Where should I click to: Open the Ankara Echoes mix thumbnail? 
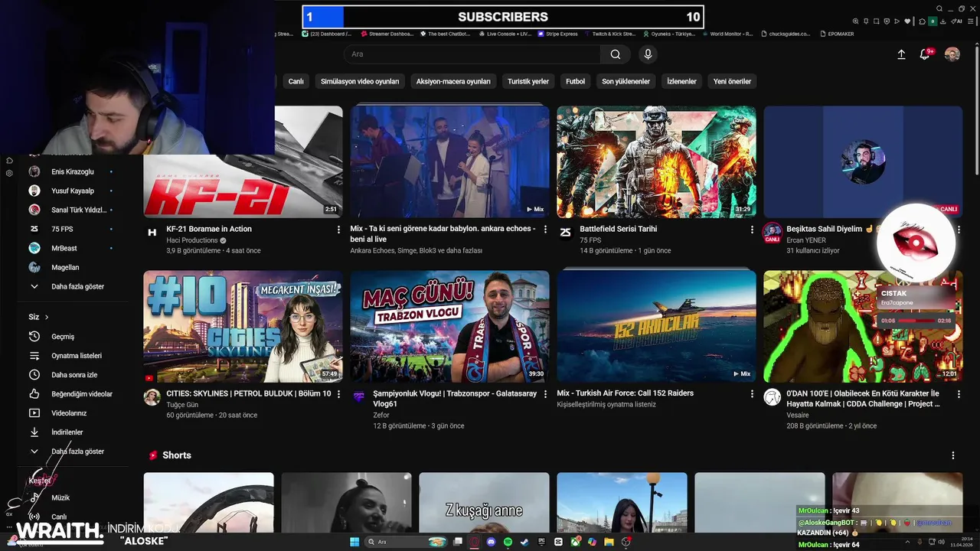pos(449,161)
